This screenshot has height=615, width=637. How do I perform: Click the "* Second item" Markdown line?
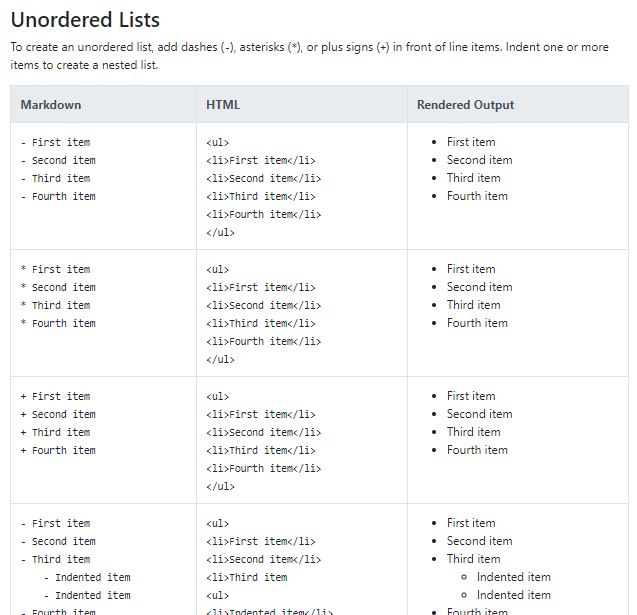point(58,287)
